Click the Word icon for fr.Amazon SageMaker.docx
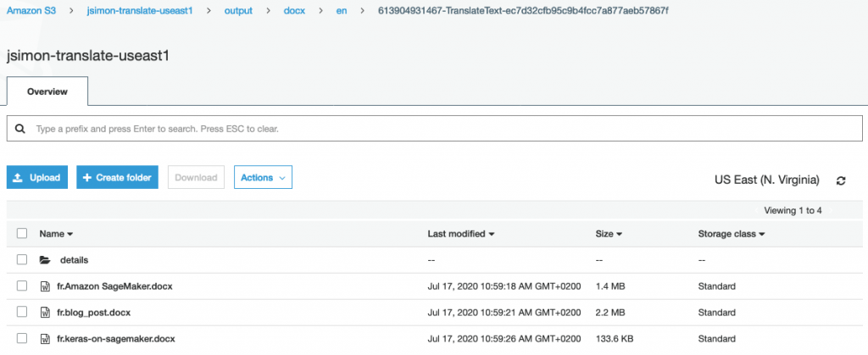The width and height of the screenshot is (868, 355). pyautogui.click(x=46, y=286)
